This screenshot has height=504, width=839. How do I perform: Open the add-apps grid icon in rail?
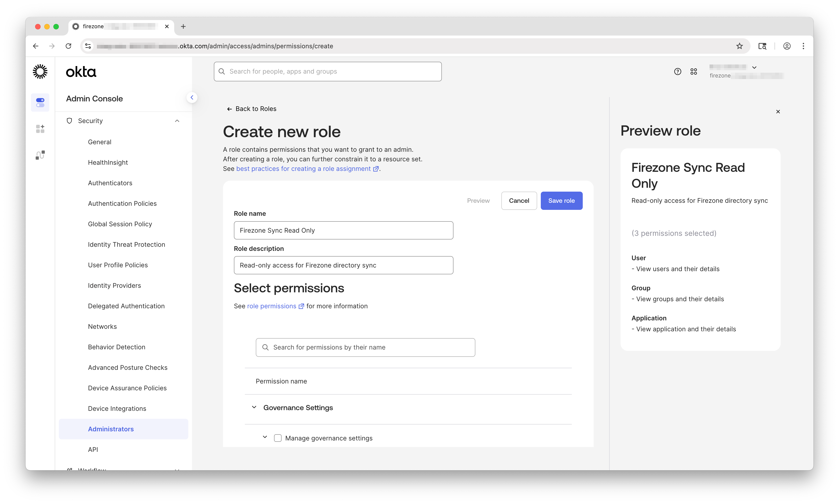[x=40, y=129]
